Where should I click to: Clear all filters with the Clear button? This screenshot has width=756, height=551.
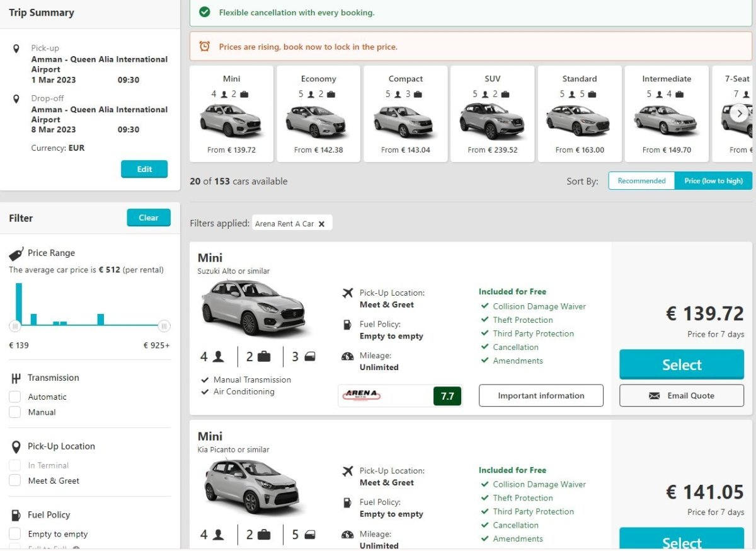(148, 217)
